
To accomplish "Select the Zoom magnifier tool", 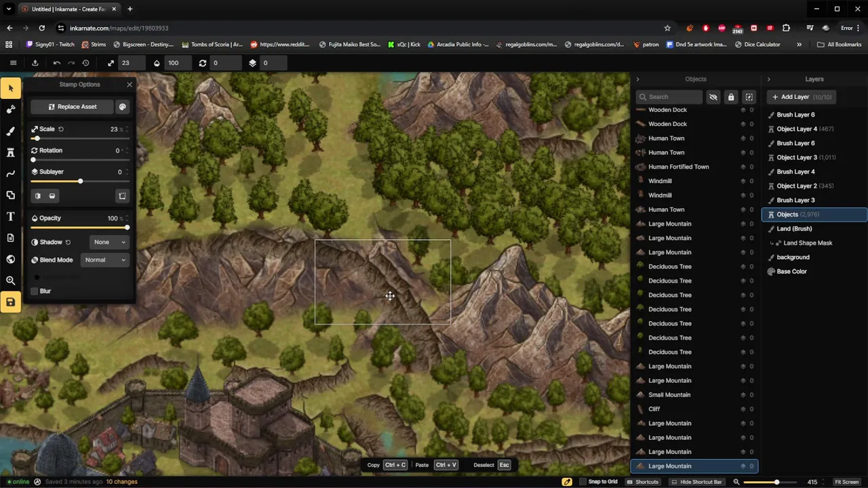I will (10, 281).
